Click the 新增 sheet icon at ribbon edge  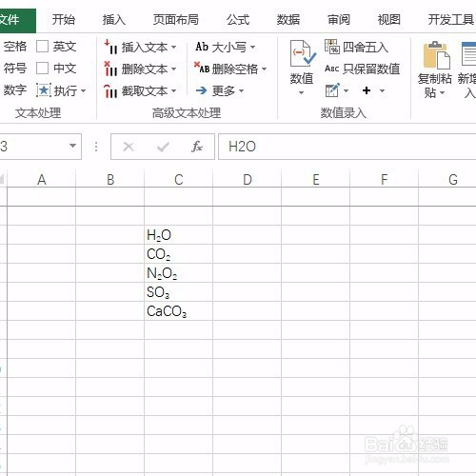click(469, 54)
